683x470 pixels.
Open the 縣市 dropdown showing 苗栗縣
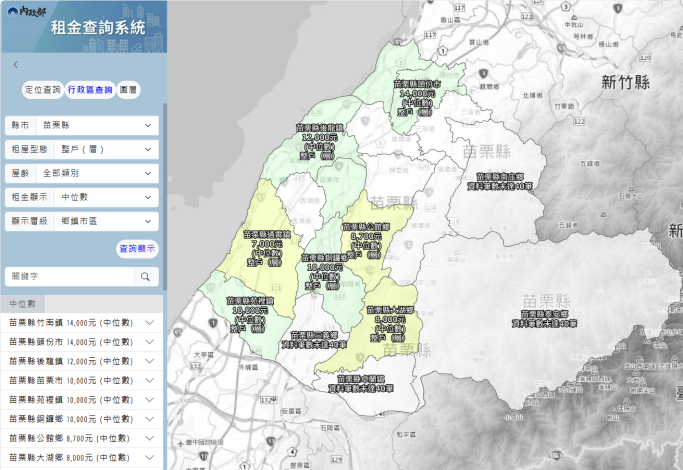coord(83,126)
